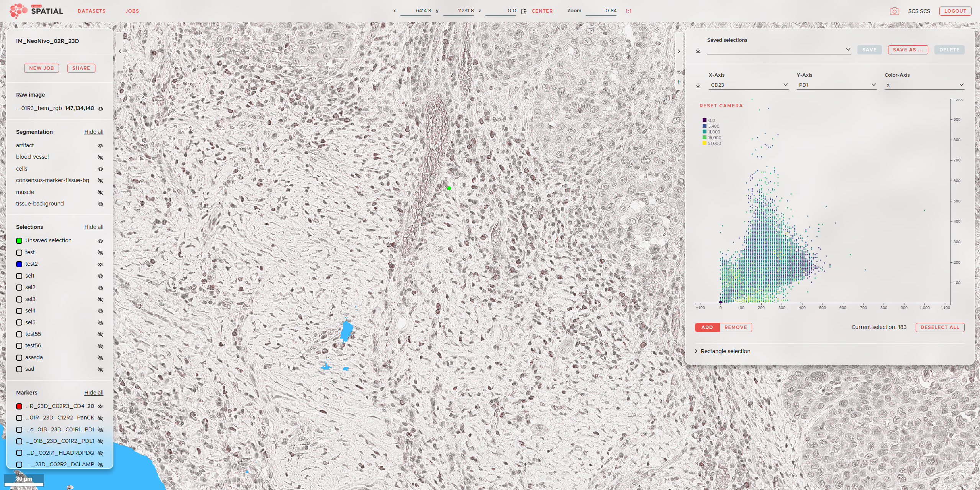The width and height of the screenshot is (980, 490).
Task: Click the paste coordinates clipboard icon
Action: click(524, 11)
